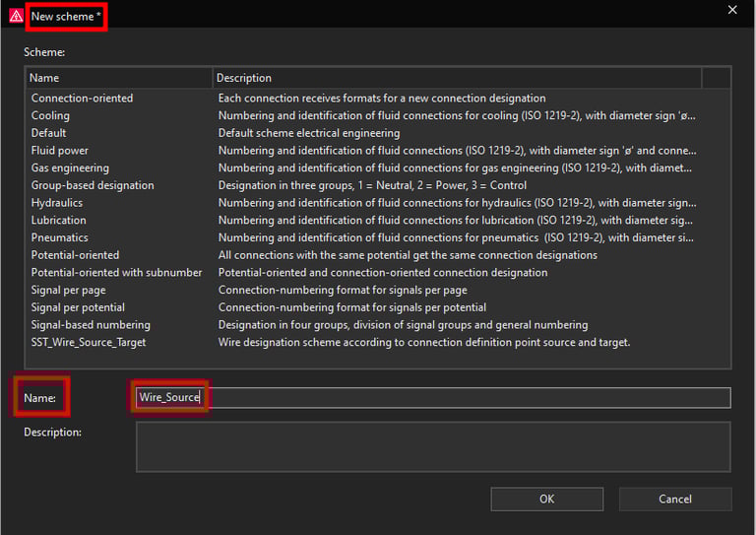Click 'Connection-numbering format for signals per potential' text
756x535 pixels.
pyautogui.click(x=352, y=307)
